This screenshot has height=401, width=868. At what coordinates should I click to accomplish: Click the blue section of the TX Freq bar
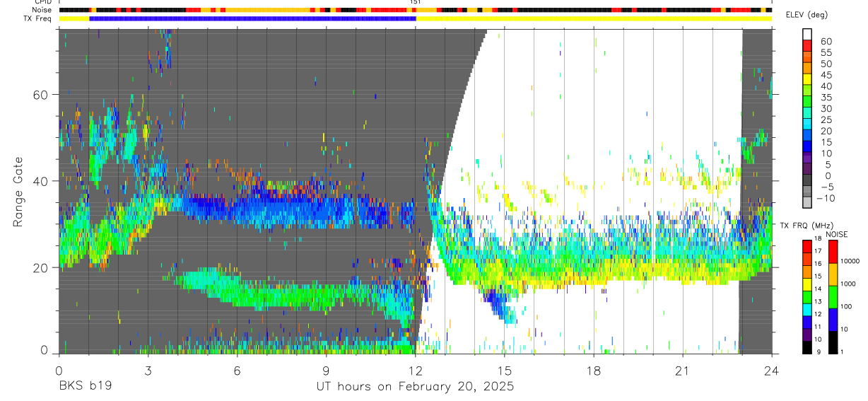pyautogui.click(x=253, y=18)
